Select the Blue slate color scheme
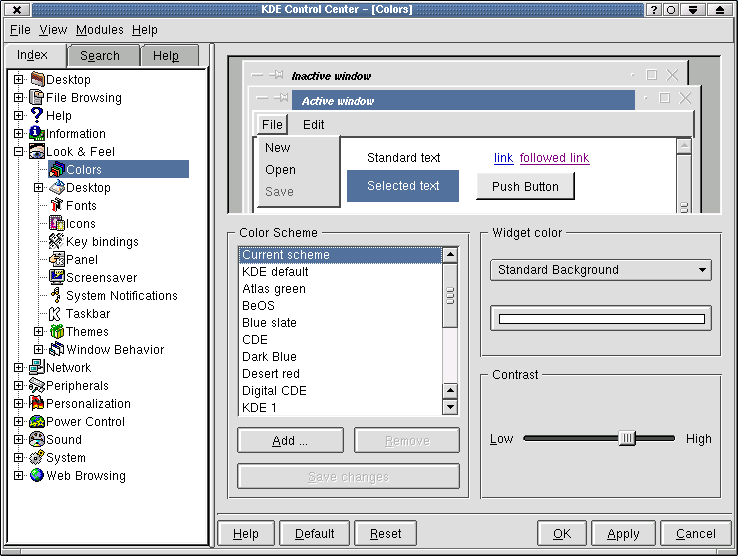 point(340,322)
